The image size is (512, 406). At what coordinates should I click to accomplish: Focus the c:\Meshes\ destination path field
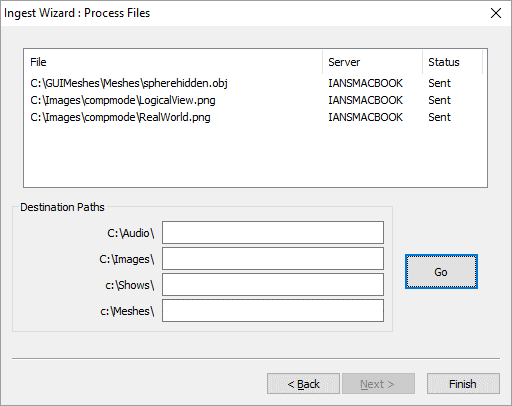coord(273,310)
